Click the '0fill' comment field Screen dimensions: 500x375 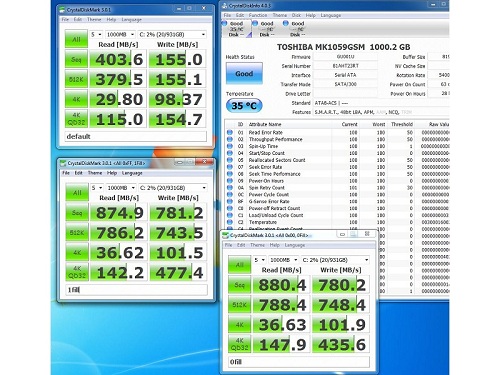299,362
